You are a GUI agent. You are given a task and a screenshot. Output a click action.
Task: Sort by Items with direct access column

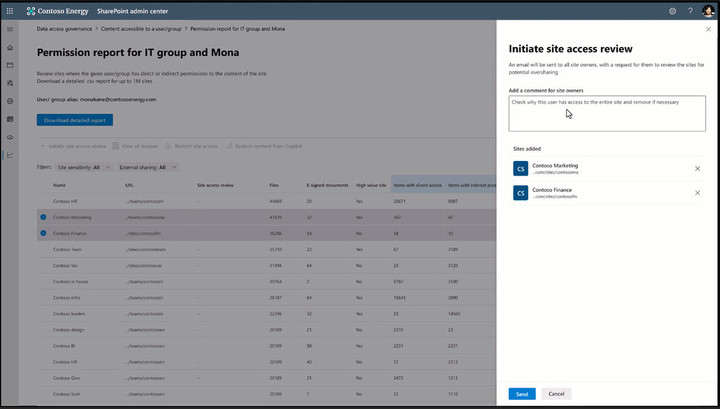click(417, 185)
